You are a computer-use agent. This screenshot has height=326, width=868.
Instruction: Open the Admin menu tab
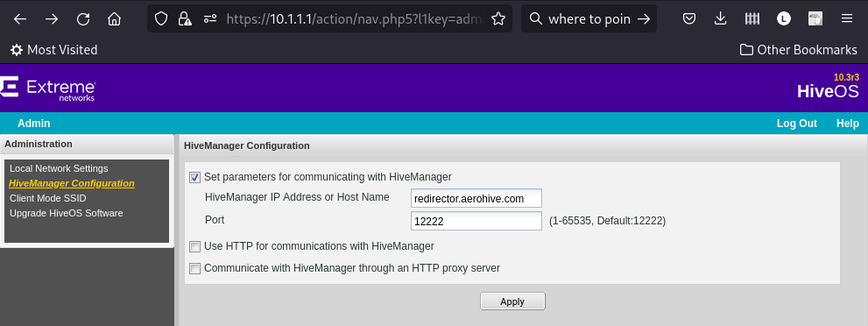[34, 124]
